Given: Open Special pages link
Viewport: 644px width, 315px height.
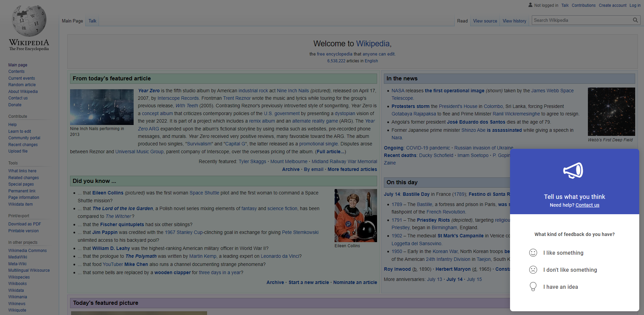Looking at the screenshot, I should (x=21, y=184).
